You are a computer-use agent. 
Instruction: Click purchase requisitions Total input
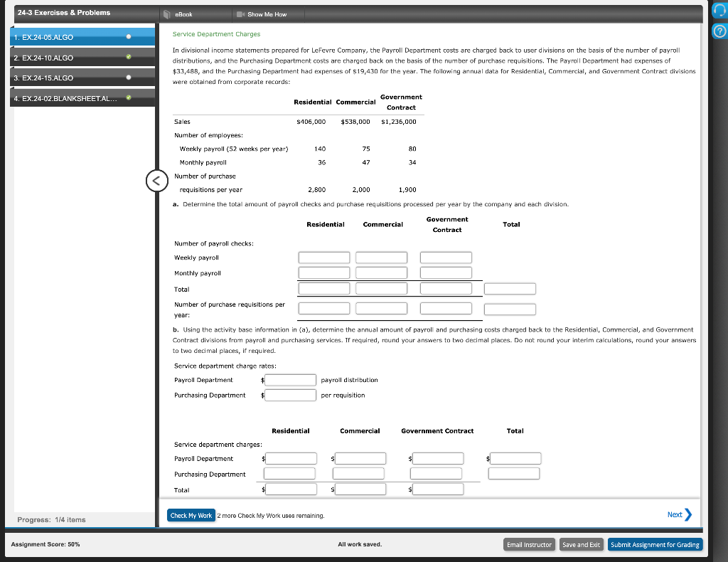[x=510, y=309]
